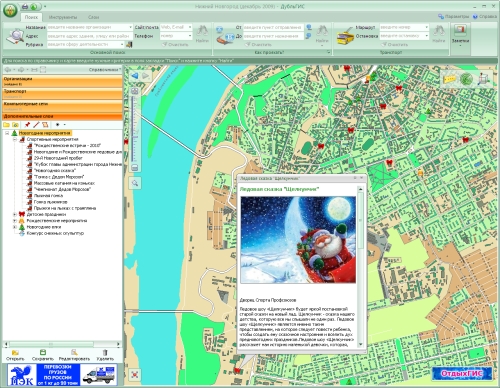Viewport: 500px width, 388px height.
Task: Open the Справочники panel dropdown
Action: (x=105, y=70)
